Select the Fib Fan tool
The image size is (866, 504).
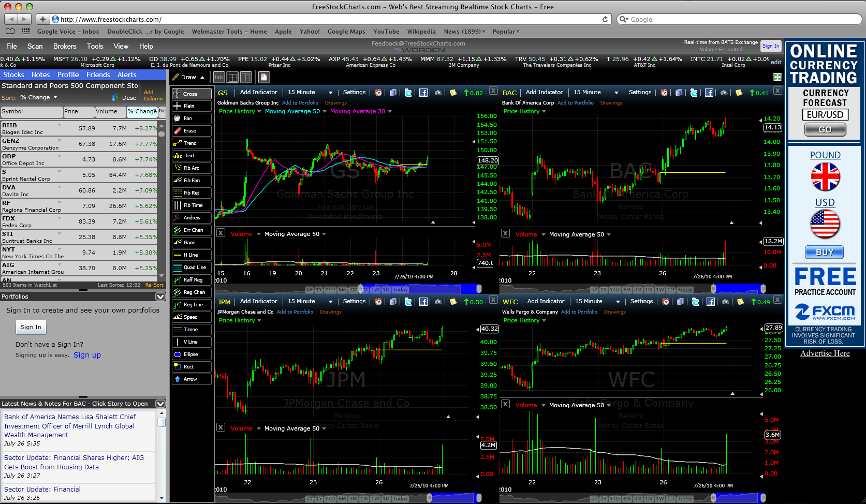click(192, 181)
